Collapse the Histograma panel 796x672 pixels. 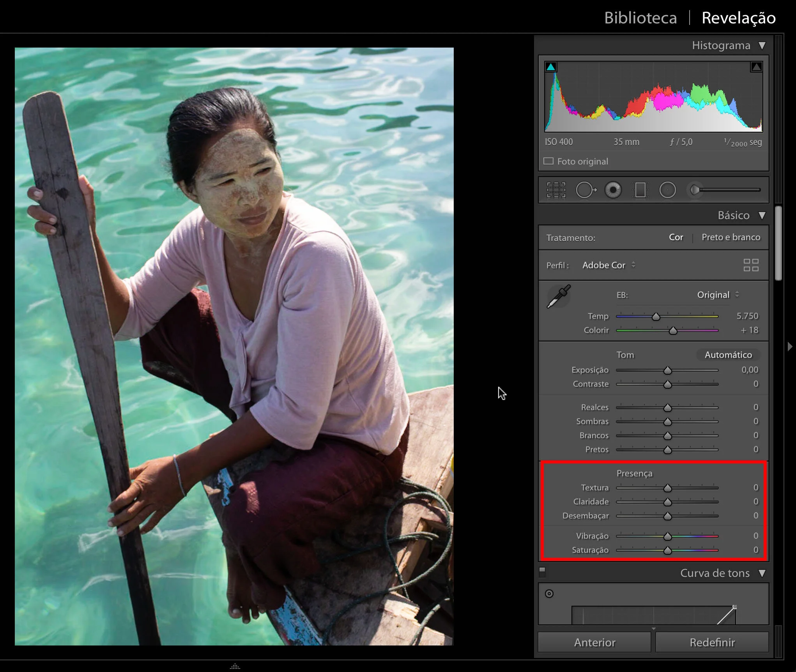(x=762, y=46)
